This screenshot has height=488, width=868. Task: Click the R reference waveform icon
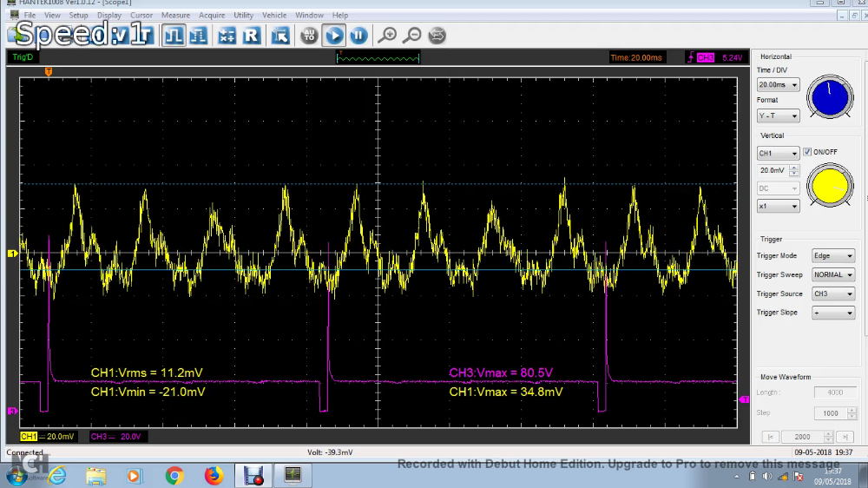coord(251,36)
